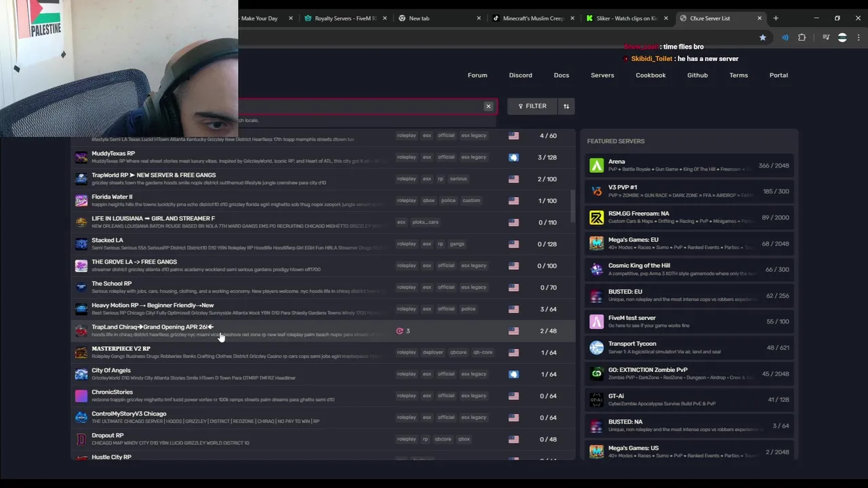
Task: Click the Transport Tycoon featured icon
Action: [597, 348]
